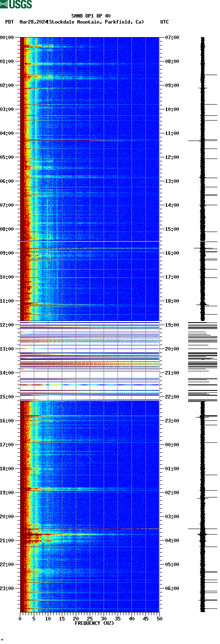Click the 19:00 label on the PDT axis
Viewport: 220px width, 644px height.
[7, 493]
